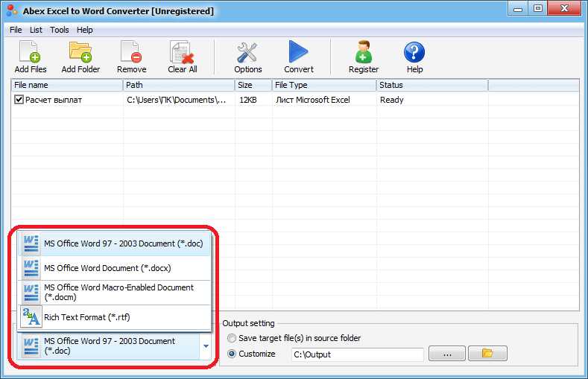Click the 'Лист Microsoft Excel' file type cell

pyautogui.click(x=313, y=100)
